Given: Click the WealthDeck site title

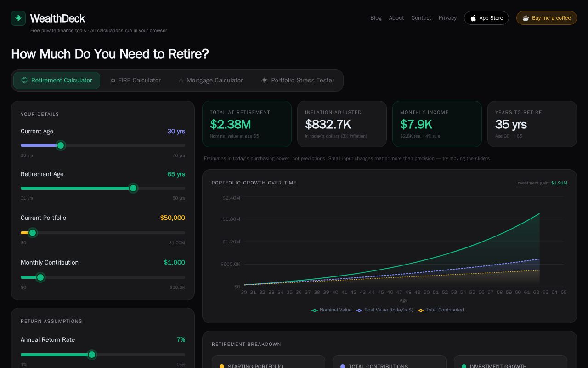Looking at the screenshot, I should tap(57, 18).
